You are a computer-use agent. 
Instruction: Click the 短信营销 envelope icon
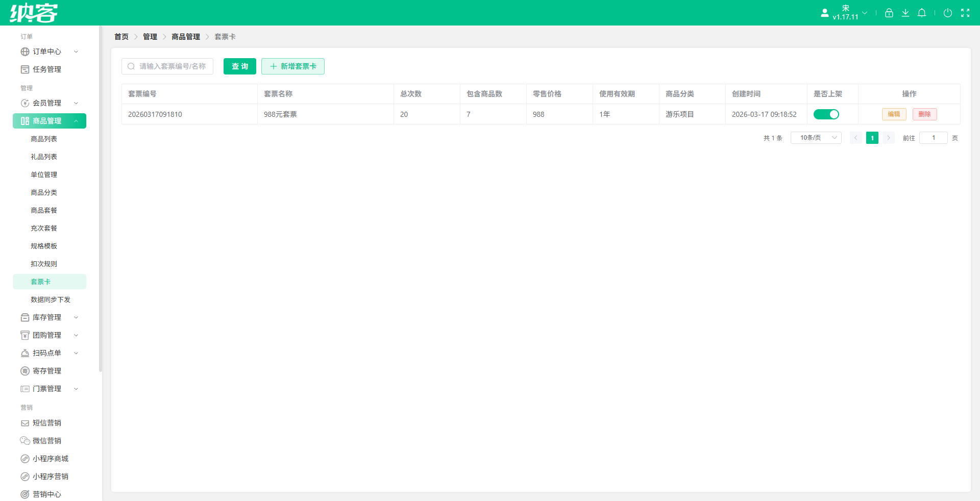(x=25, y=423)
